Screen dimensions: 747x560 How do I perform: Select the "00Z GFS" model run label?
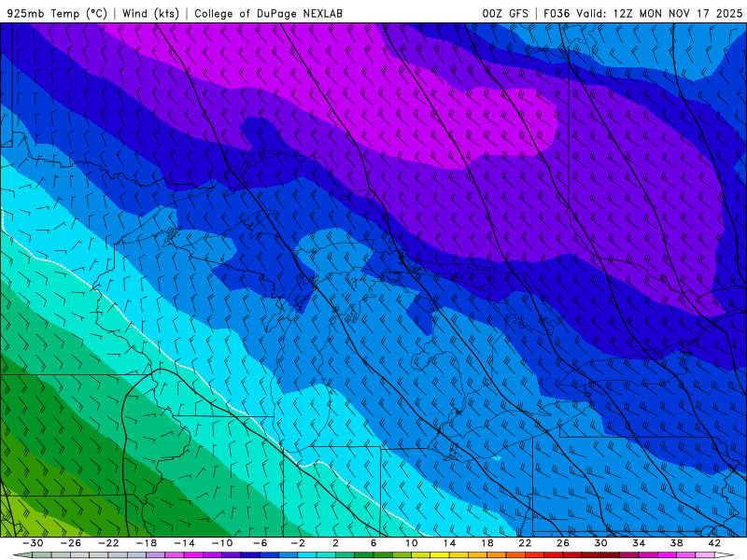(505, 13)
